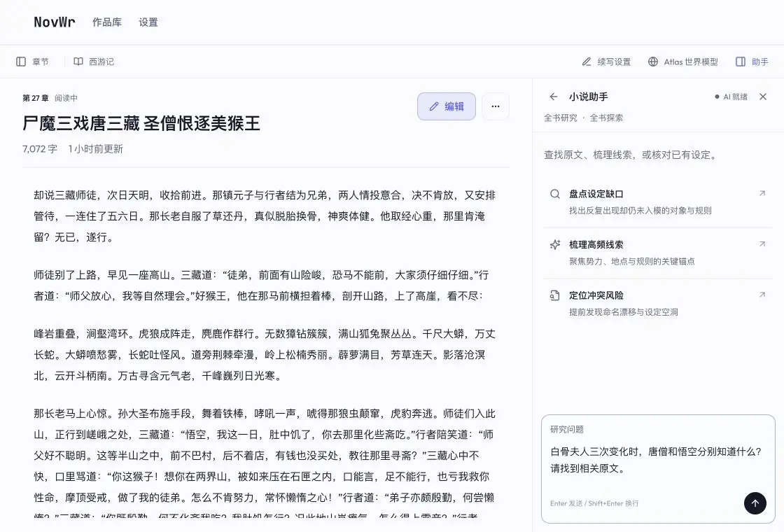784x532 pixels.
Task: Click the 盘点设定缺口 search icon
Action: tap(555, 194)
